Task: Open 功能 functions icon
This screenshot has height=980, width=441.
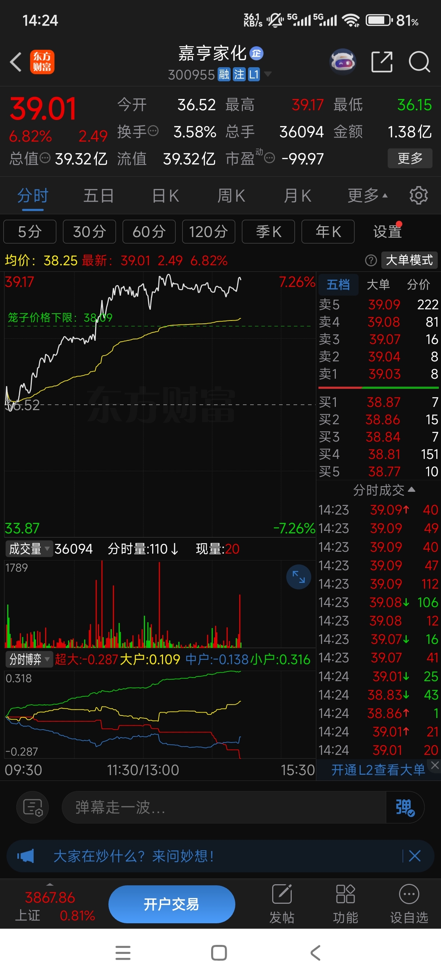Action: [x=346, y=903]
